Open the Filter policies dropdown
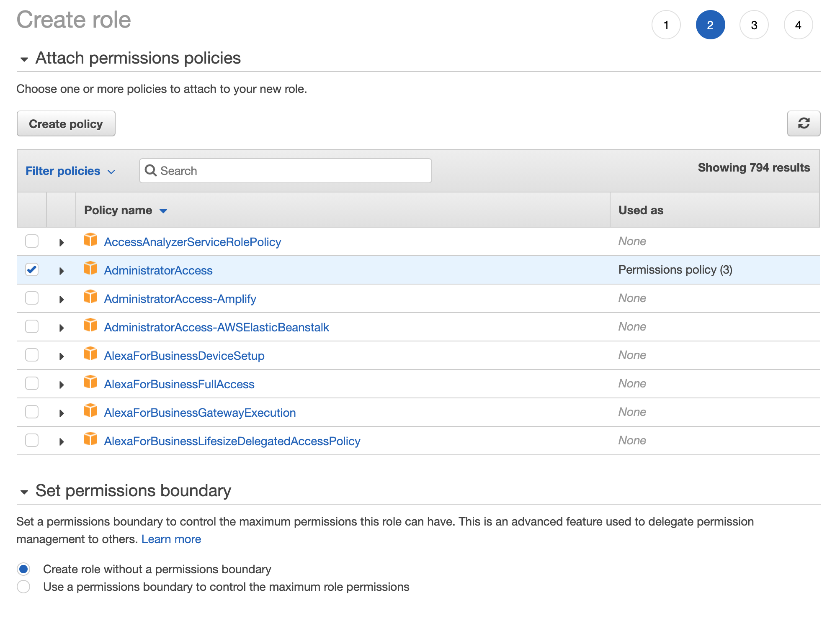Viewport: 840px width, 636px height. pos(70,171)
